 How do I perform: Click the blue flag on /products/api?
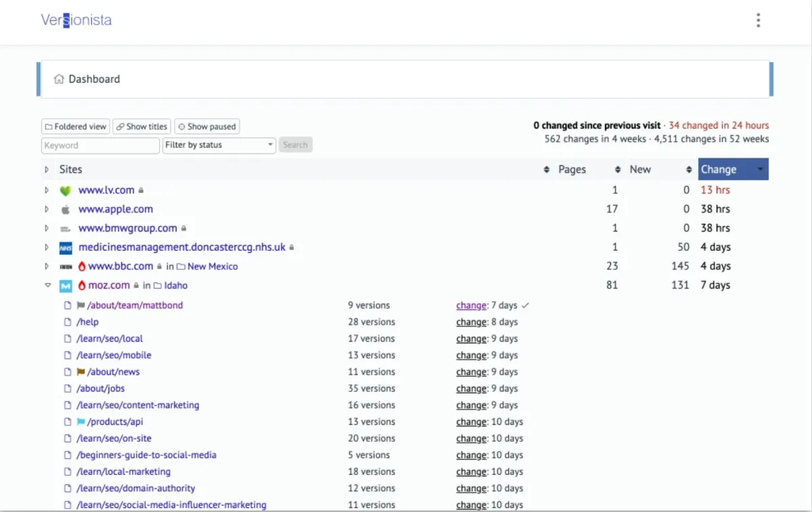81,422
